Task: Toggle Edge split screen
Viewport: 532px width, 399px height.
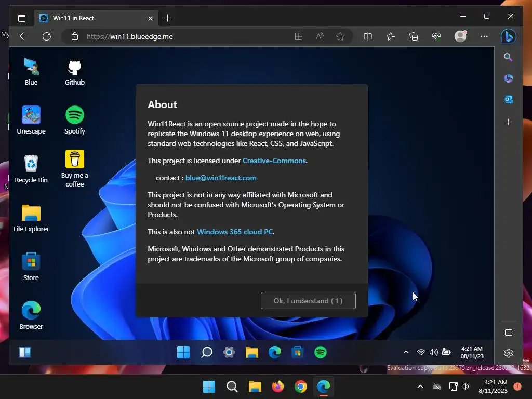Action: [x=368, y=36]
